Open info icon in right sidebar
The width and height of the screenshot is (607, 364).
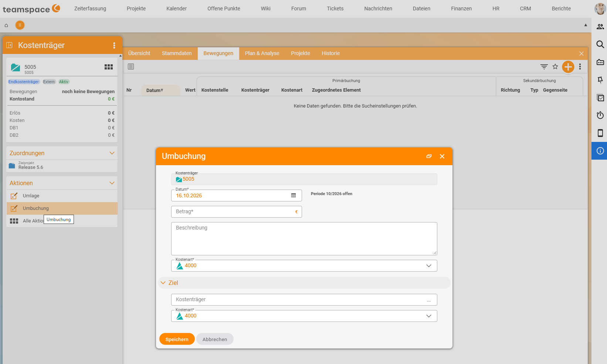pos(600,151)
